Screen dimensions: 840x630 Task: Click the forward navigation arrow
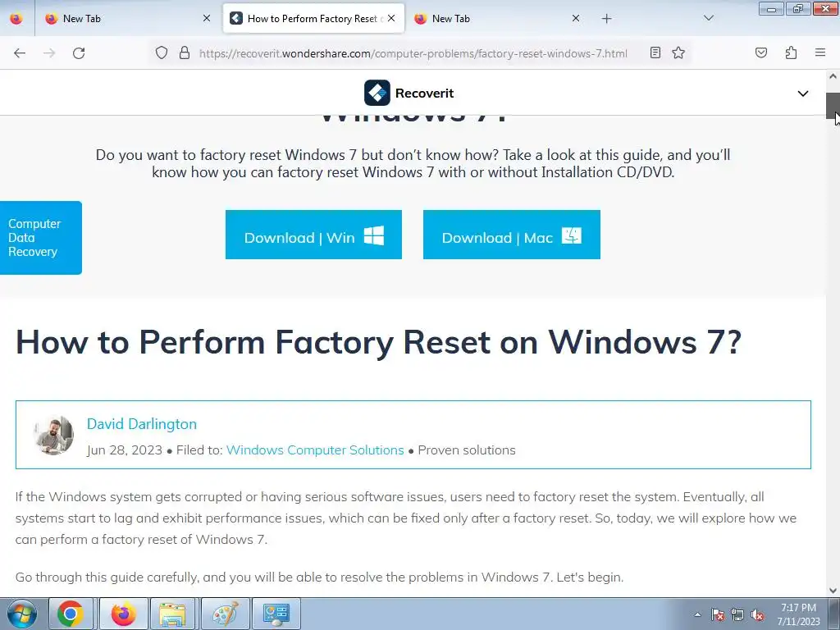pos(49,53)
